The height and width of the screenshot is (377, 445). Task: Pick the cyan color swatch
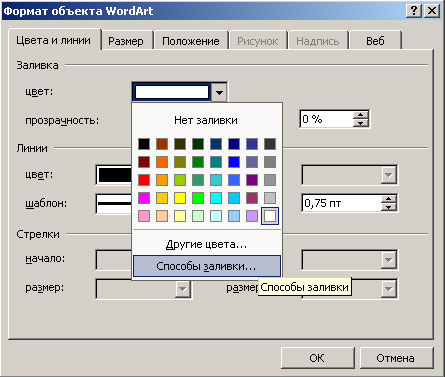pyautogui.click(x=216, y=198)
